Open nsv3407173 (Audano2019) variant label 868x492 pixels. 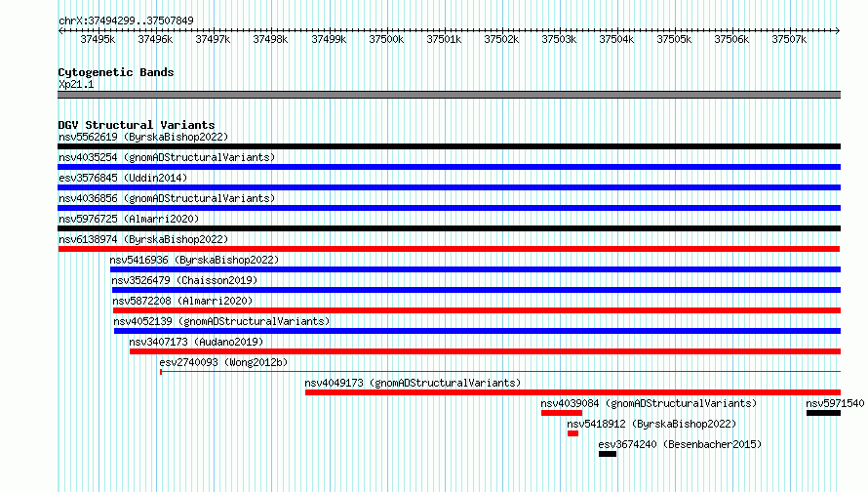(x=196, y=342)
